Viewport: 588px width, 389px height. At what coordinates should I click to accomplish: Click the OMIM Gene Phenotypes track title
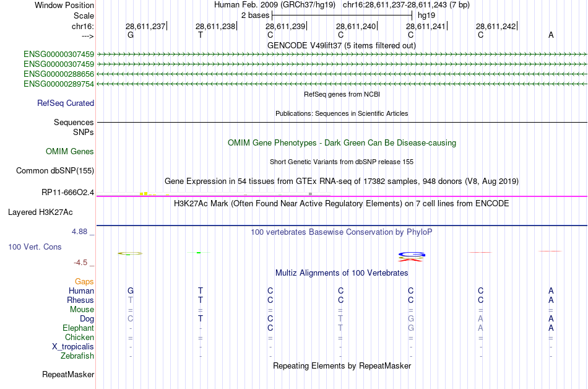point(342,143)
